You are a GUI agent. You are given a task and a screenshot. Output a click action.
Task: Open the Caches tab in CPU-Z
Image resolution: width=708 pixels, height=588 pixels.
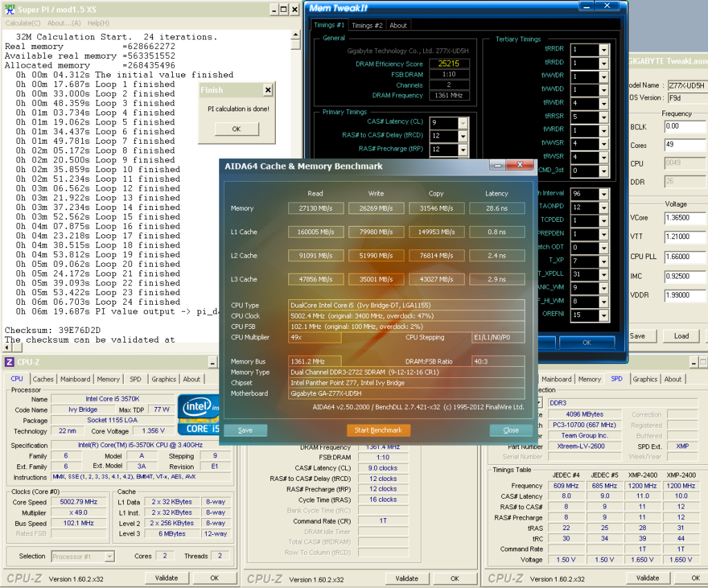click(43, 379)
